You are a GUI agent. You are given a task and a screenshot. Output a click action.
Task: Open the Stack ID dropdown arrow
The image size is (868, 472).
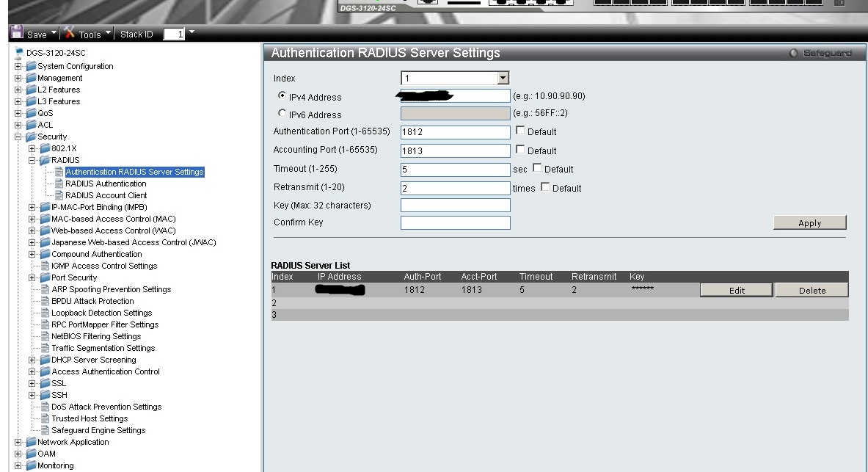[x=192, y=33]
